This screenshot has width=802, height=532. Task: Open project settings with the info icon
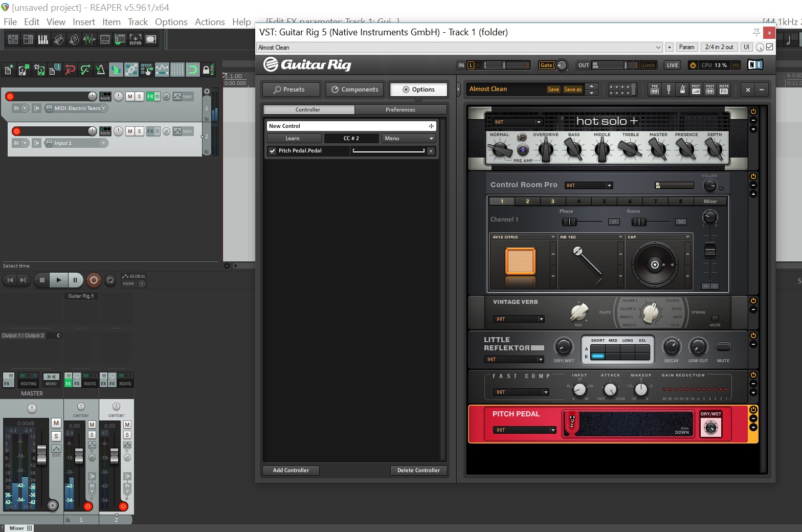55,70
